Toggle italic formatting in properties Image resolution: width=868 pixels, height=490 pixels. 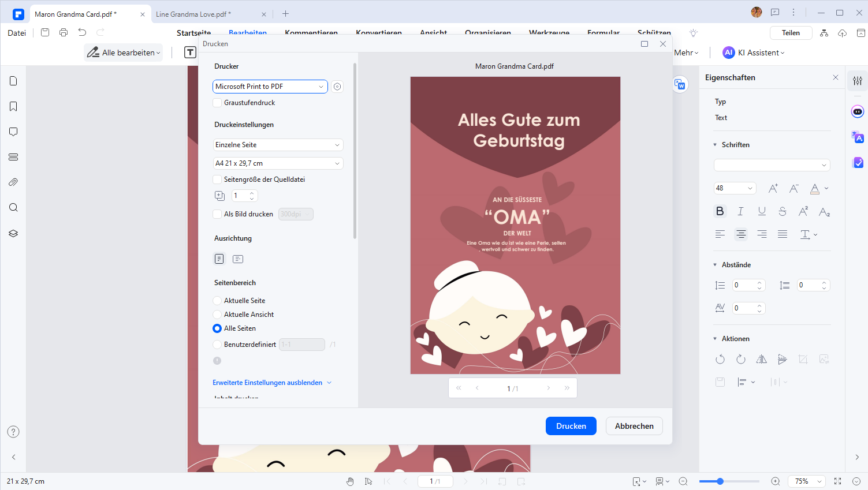(x=740, y=211)
